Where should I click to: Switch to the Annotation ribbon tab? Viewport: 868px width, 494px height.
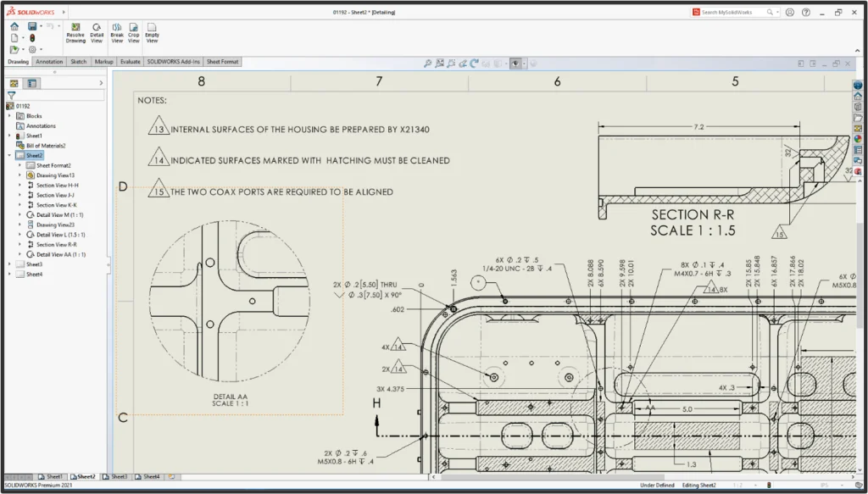pos(49,62)
